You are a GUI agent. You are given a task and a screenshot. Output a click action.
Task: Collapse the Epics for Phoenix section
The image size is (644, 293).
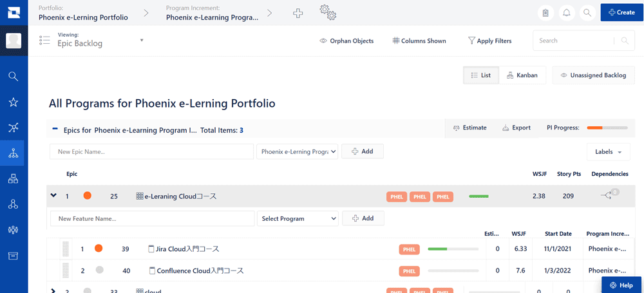point(55,129)
